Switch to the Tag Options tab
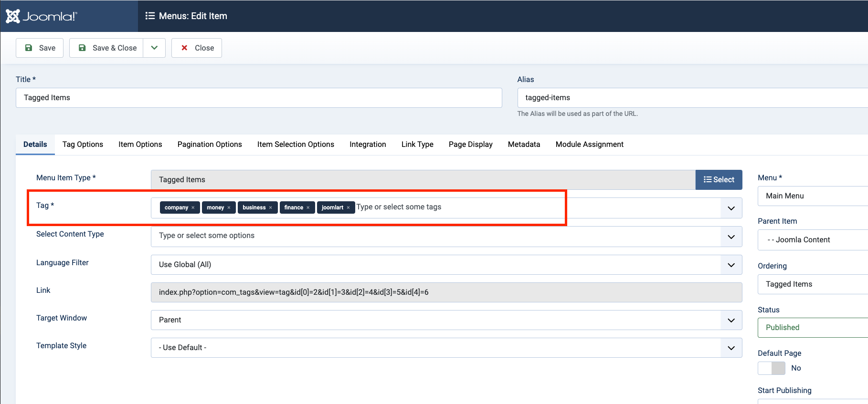Viewport: 868px width, 404px height. pos(83,144)
